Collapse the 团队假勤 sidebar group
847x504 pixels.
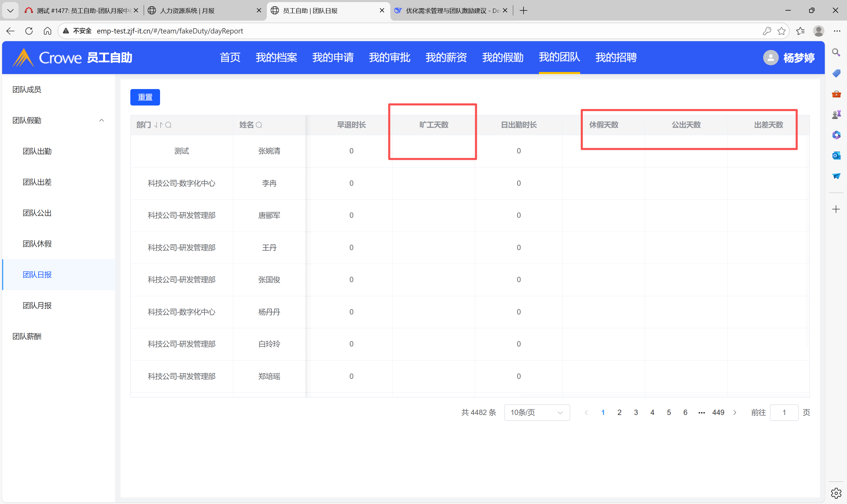coord(101,120)
